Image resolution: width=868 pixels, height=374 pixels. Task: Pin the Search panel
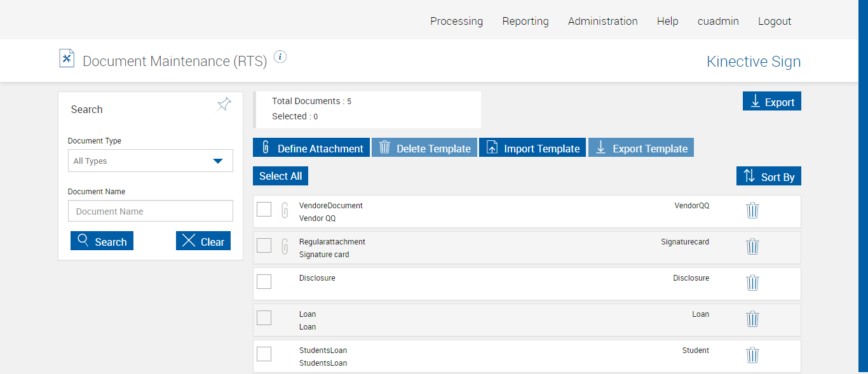pyautogui.click(x=224, y=104)
